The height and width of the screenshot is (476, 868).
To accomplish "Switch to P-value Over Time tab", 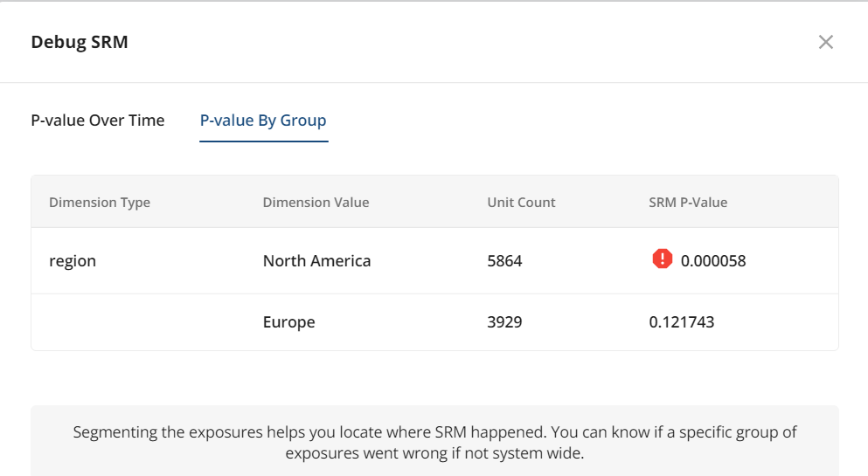I will 98,121.
